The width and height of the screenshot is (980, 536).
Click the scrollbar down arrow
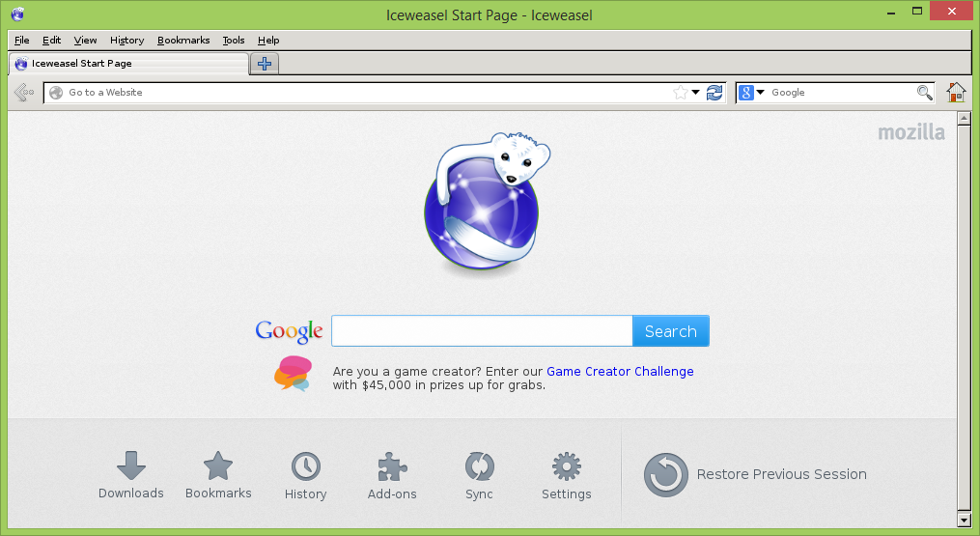click(x=964, y=520)
